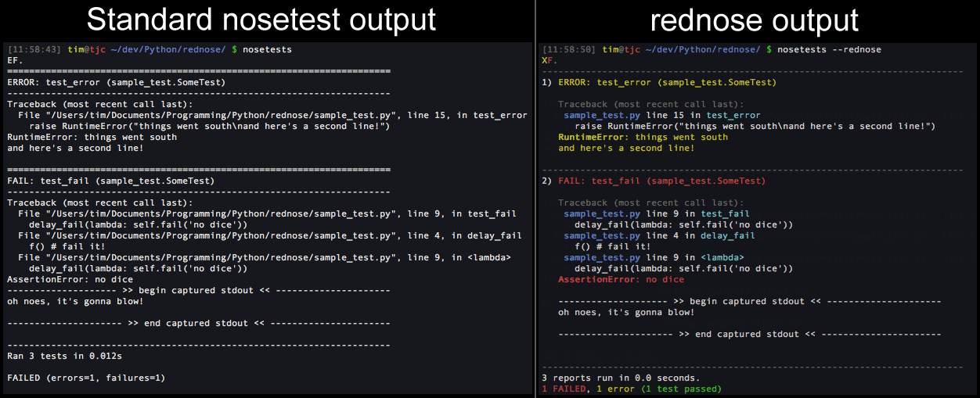Click the 'nosetests --rednose' command text
This screenshot has height=398, width=980.
coord(830,49)
